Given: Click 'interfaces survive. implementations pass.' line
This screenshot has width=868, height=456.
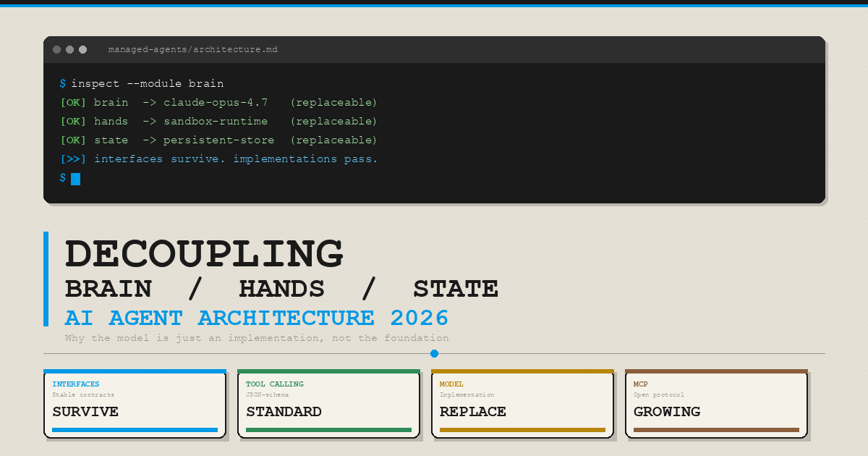Looking at the screenshot, I should 236,159.
